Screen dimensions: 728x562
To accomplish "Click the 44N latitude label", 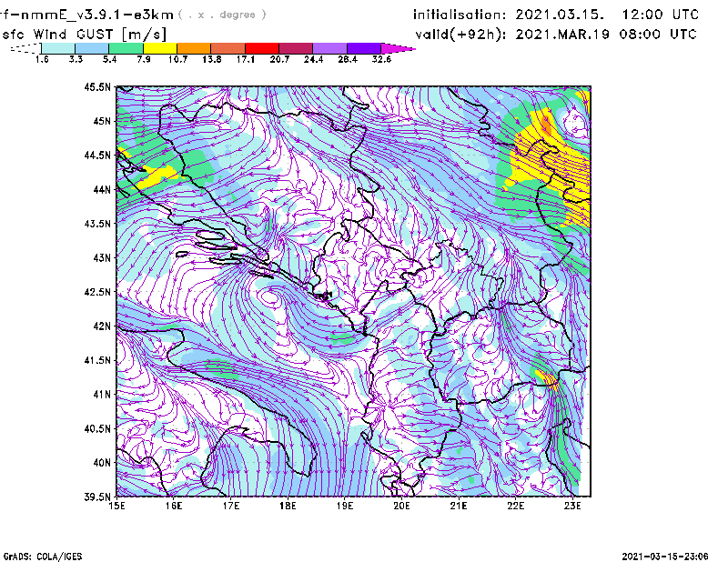I will click(x=102, y=189).
